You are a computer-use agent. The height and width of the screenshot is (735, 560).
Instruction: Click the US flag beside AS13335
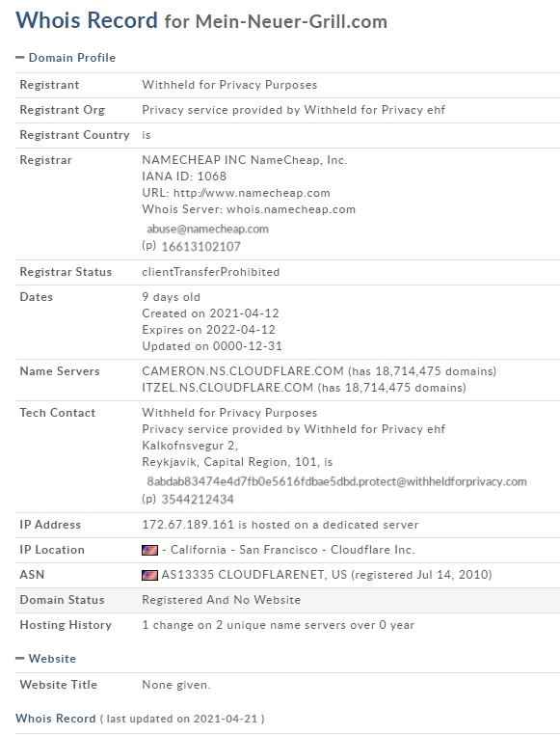click(149, 575)
